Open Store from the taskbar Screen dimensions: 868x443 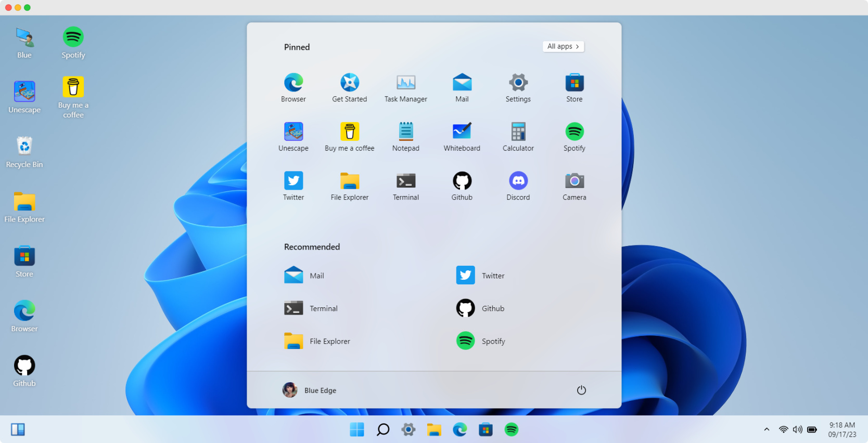486,429
